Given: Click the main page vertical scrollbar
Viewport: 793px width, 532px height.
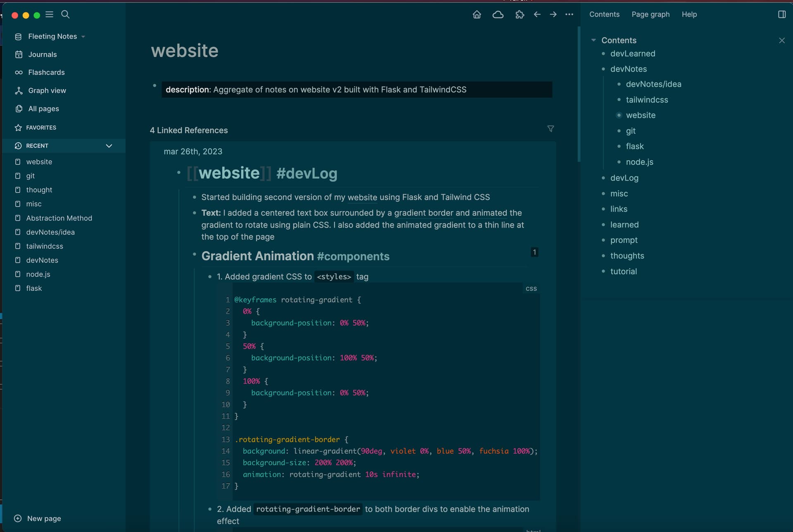Looking at the screenshot, I should click(x=579, y=95).
